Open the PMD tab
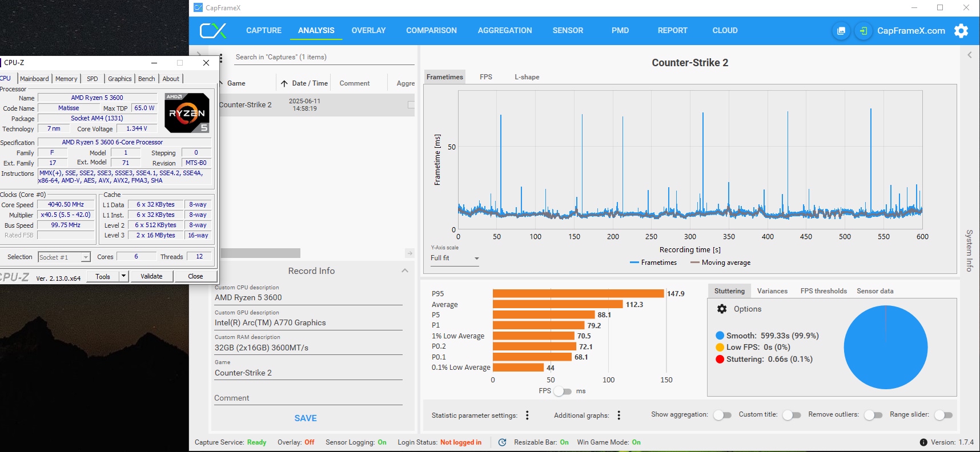This screenshot has height=452, width=980. point(620,31)
